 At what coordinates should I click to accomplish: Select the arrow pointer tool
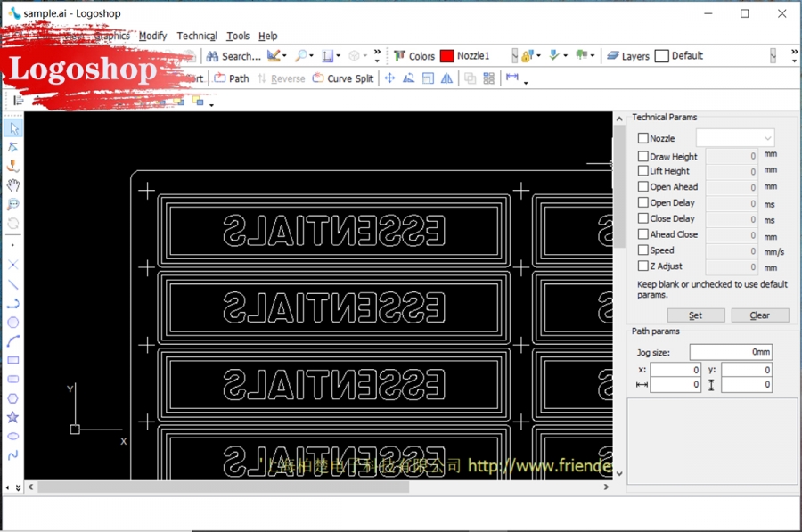[x=13, y=128]
